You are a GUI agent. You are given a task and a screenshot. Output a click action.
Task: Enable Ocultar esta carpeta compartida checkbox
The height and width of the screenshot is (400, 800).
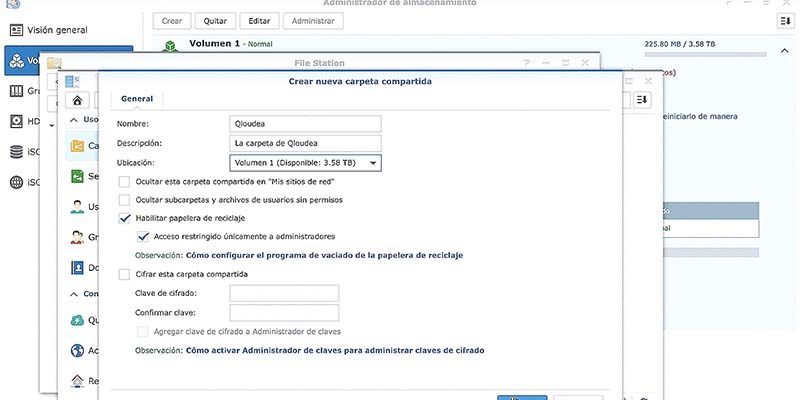(x=124, y=182)
